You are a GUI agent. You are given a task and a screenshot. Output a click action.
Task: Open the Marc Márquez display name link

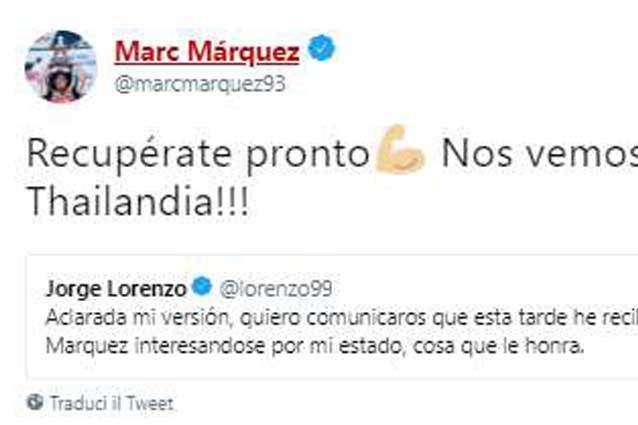click(x=207, y=52)
